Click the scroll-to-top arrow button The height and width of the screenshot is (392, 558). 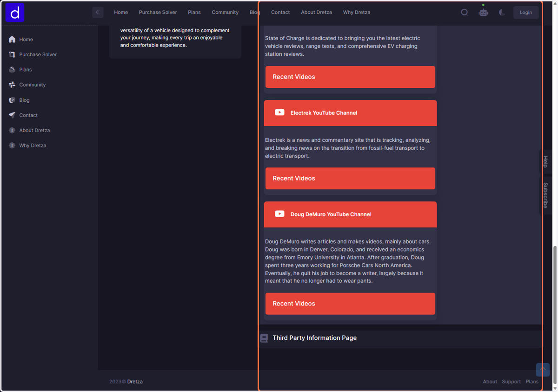coord(543,370)
